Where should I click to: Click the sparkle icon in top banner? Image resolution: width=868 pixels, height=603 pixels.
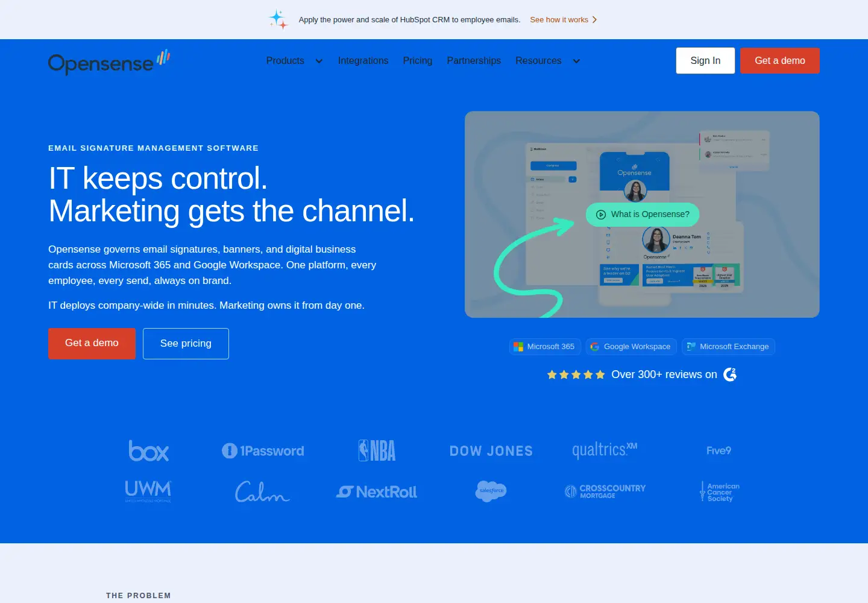click(x=278, y=19)
